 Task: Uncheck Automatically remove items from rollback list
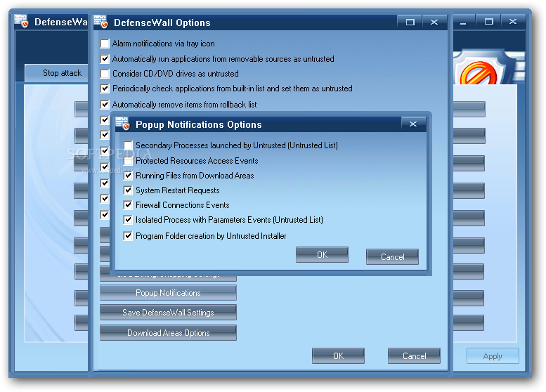tap(105, 105)
